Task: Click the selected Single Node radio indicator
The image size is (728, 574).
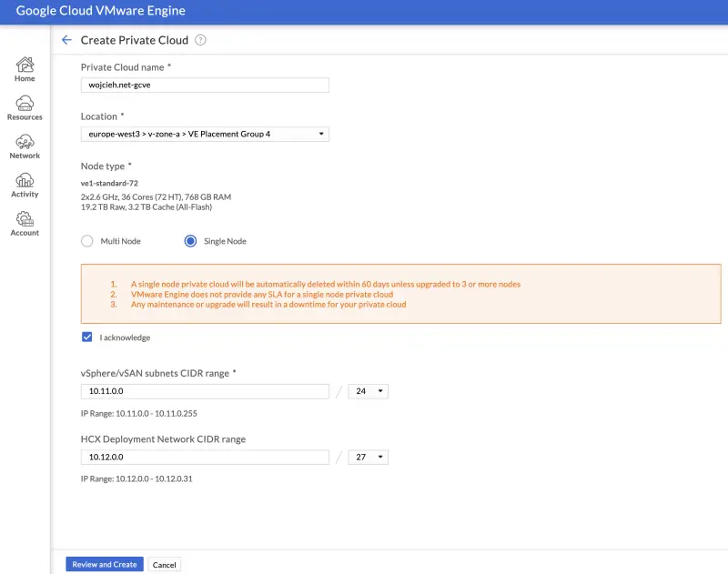Action: pyautogui.click(x=189, y=241)
